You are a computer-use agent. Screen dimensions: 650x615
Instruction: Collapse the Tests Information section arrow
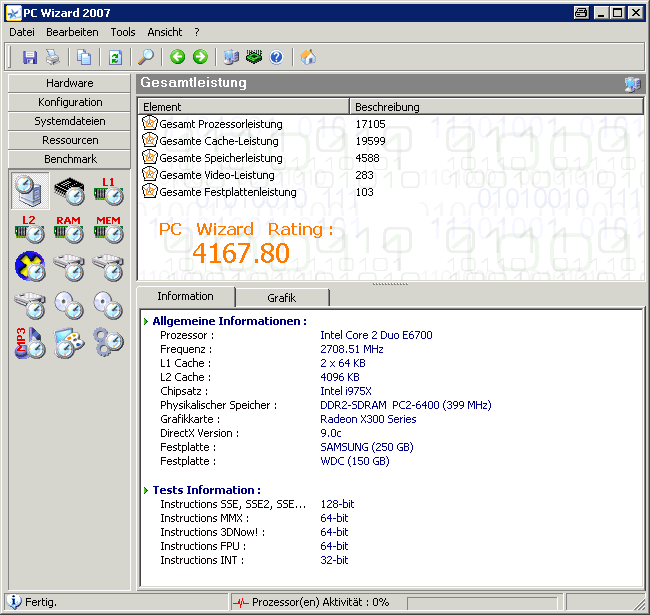[146, 490]
